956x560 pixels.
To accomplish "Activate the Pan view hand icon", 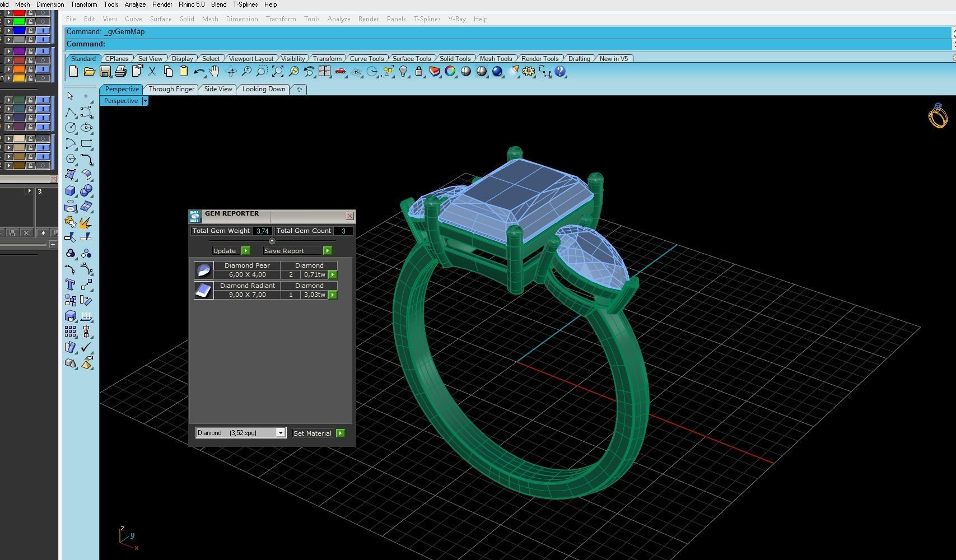I will tap(214, 71).
